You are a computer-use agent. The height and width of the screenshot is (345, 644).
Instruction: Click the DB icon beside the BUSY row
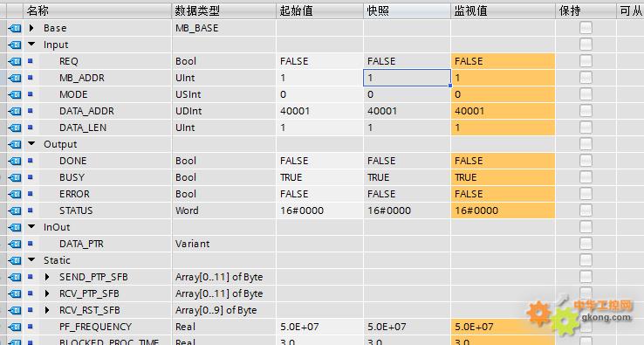[x=15, y=177]
